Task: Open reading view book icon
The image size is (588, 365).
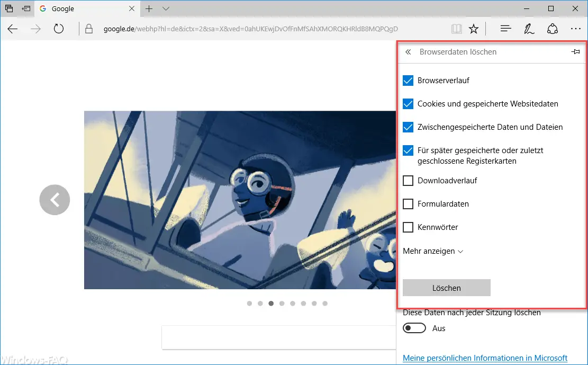Action: [x=456, y=29]
